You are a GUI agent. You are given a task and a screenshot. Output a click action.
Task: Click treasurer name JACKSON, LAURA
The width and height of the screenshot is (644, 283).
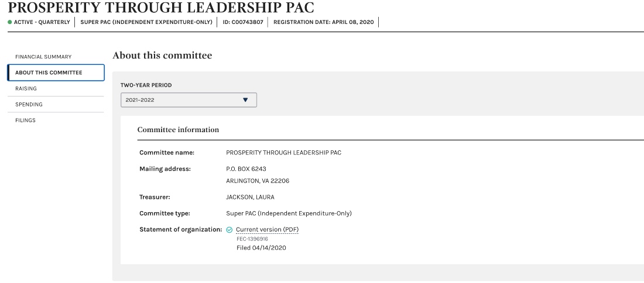pyautogui.click(x=250, y=197)
